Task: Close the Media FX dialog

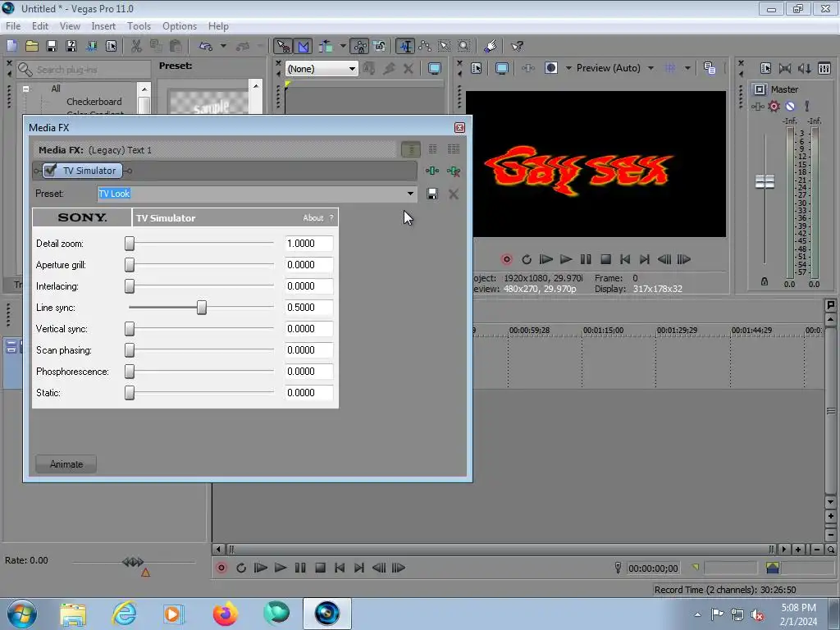Action: (459, 127)
